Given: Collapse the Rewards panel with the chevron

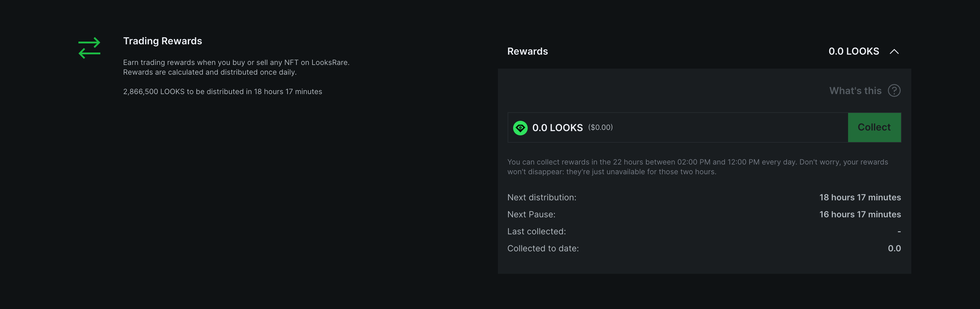Looking at the screenshot, I should pos(894,52).
